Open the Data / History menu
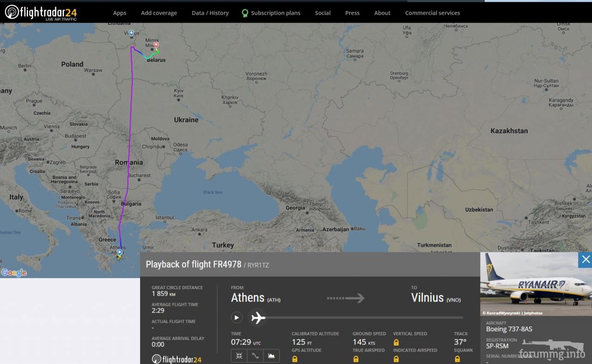Screen dimensions: 592x364 (210, 13)
